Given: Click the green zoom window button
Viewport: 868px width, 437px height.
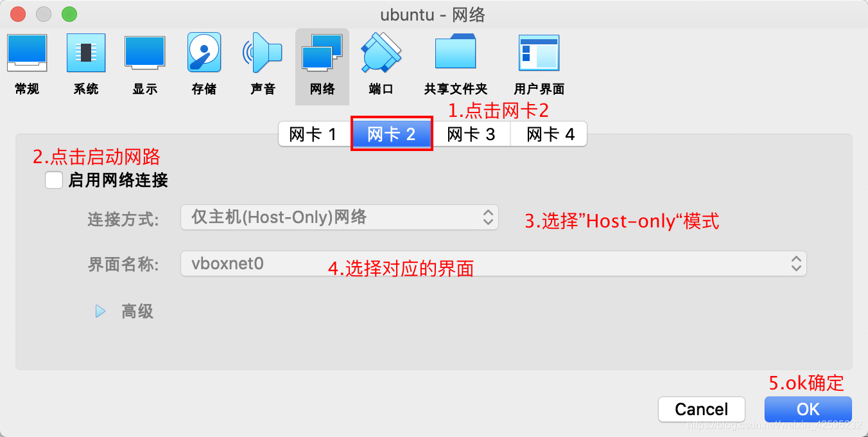Looking at the screenshot, I should pos(69,13).
